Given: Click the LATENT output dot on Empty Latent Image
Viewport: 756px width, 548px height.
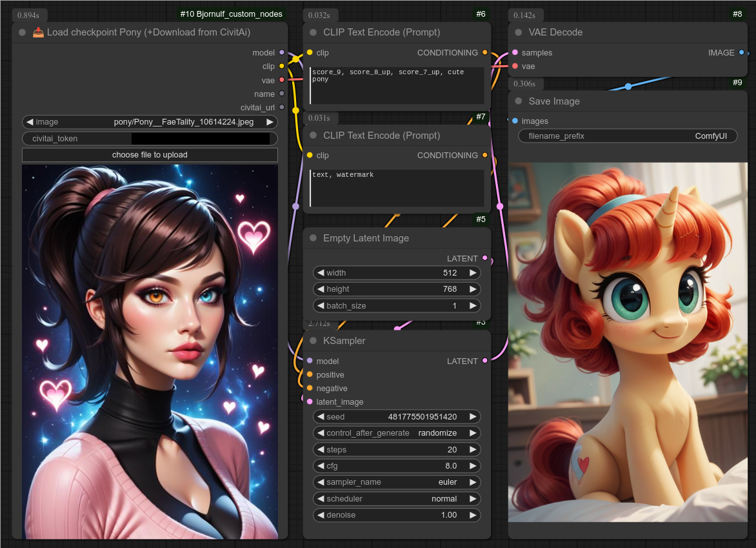Looking at the screenshot, I should [x=484, y=258].
